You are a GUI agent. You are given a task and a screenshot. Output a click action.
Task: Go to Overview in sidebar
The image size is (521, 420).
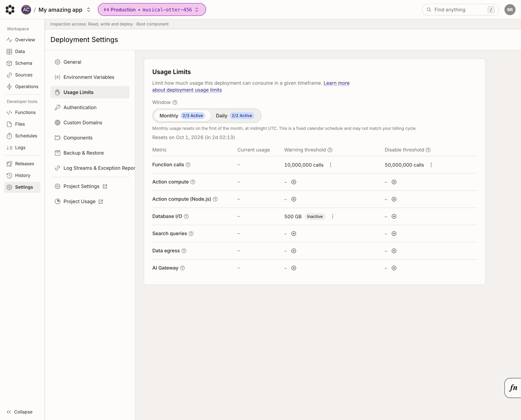pos(22,40)
